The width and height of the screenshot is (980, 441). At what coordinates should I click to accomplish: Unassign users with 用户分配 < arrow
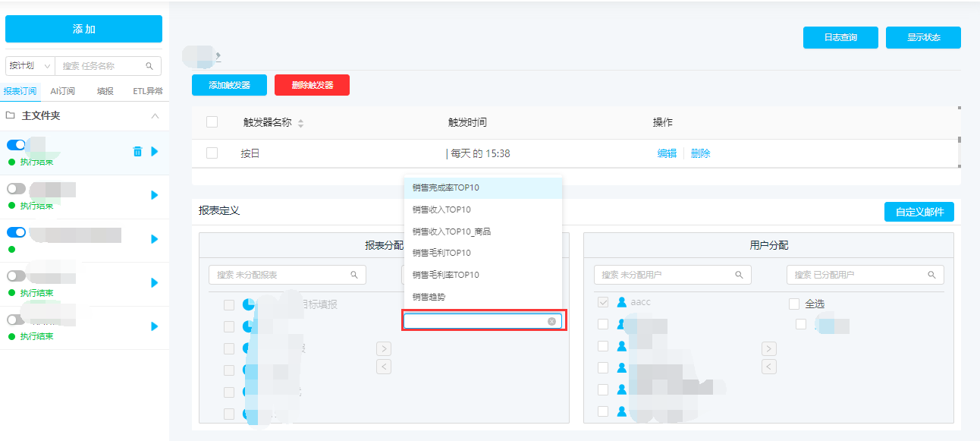pyautogui.click(x=769, y=367)
